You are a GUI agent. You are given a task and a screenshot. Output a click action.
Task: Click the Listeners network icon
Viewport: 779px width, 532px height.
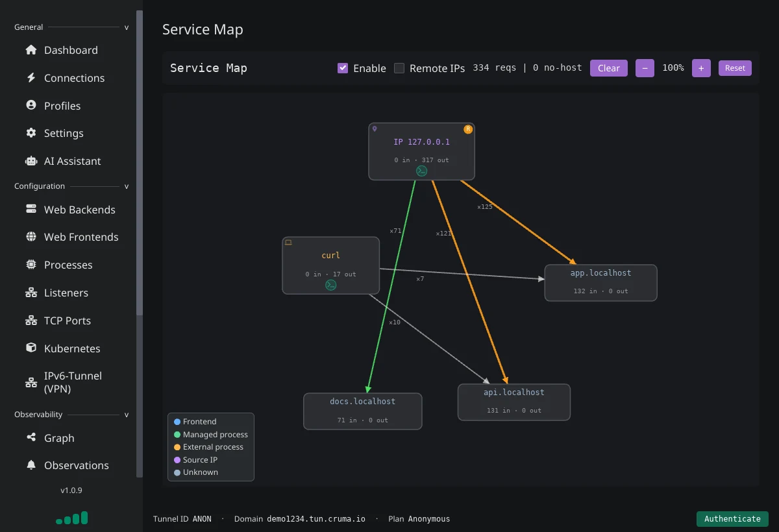click(x=31, y=293)
